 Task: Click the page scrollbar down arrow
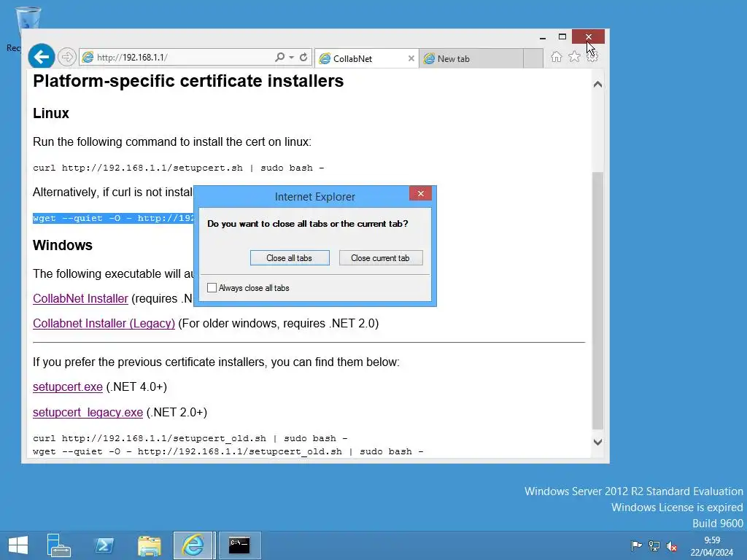click(598, 442)
